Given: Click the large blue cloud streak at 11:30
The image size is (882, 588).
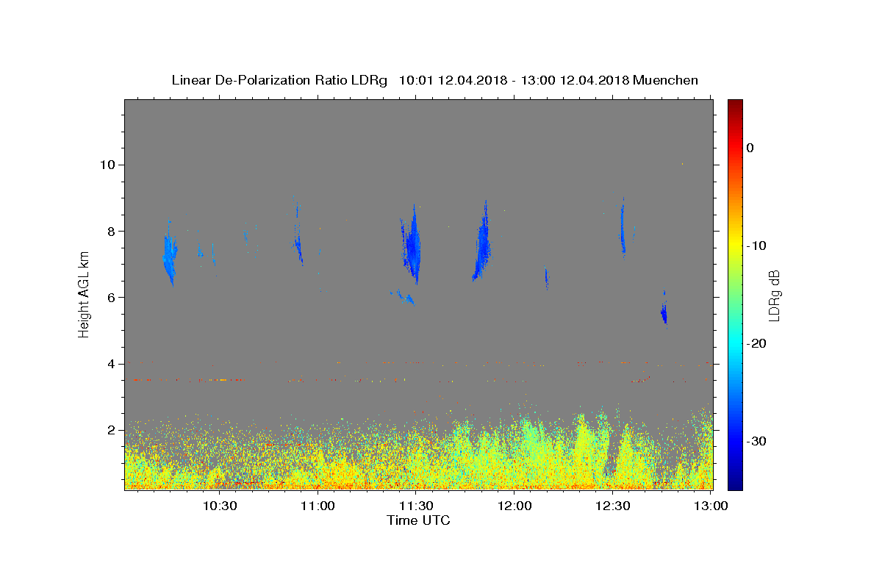Looking at the screenshot, I should 412,246.
